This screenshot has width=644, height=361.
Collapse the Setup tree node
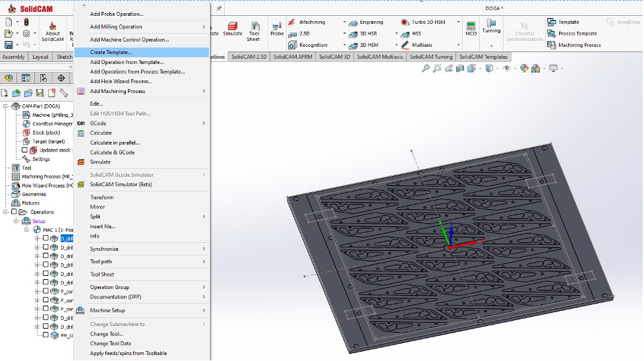pyautogui.click(x=16, y=221)
